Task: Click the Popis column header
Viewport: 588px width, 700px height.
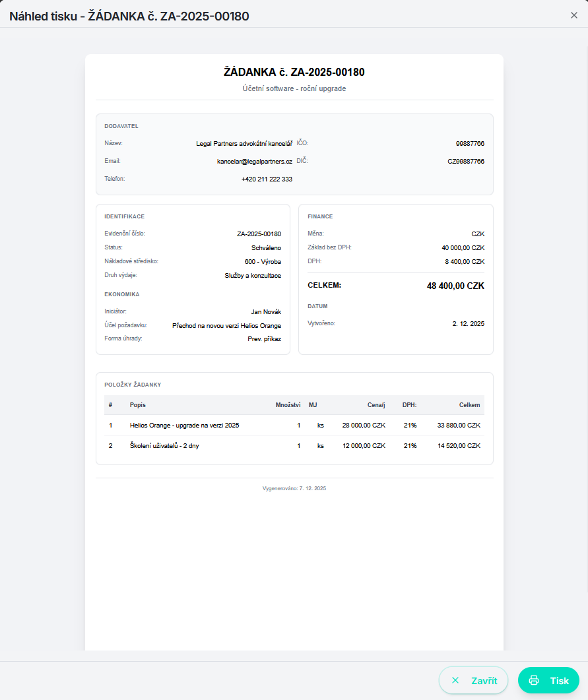Action: coord(137,405)
